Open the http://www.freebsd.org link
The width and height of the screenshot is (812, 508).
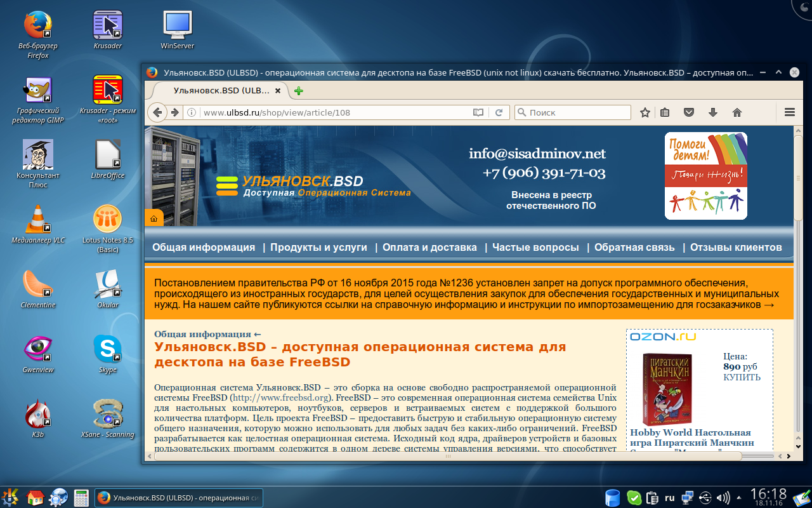(282, 398)
